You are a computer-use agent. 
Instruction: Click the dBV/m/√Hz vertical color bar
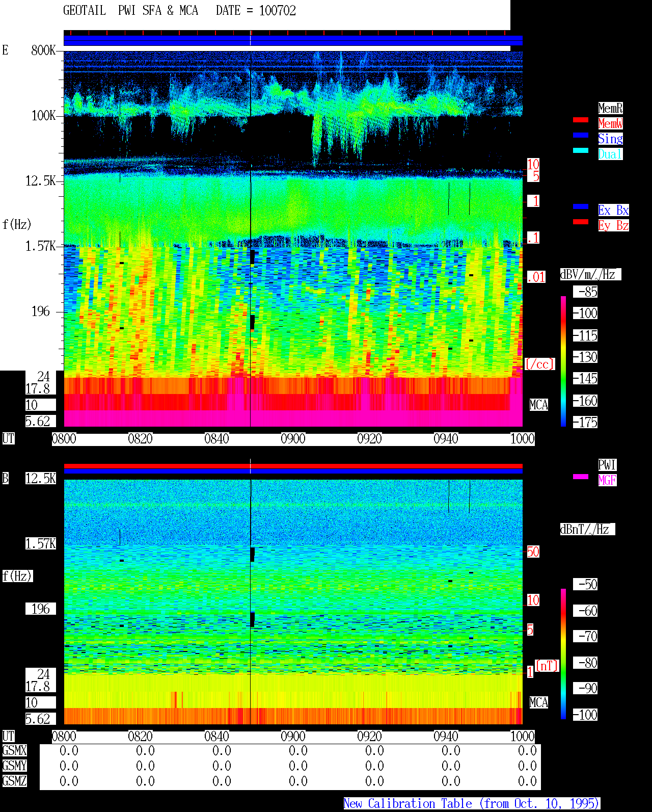563,361
